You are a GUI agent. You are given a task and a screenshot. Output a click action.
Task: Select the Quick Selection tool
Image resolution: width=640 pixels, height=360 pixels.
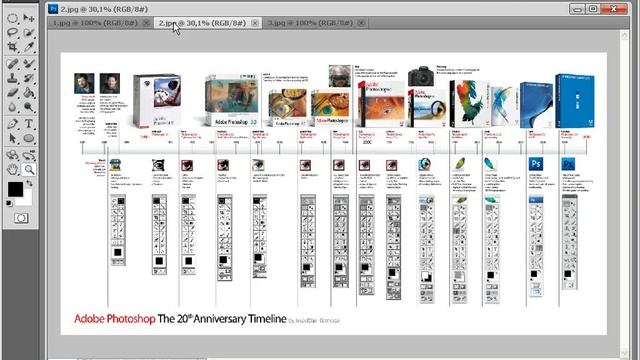click(29, 33)
